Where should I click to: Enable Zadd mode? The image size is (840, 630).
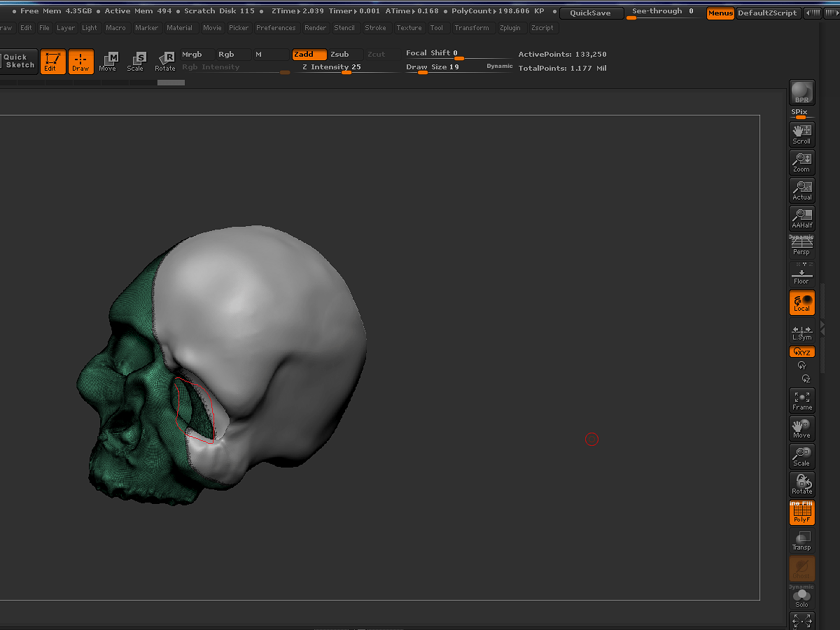(x=309, y=55)
